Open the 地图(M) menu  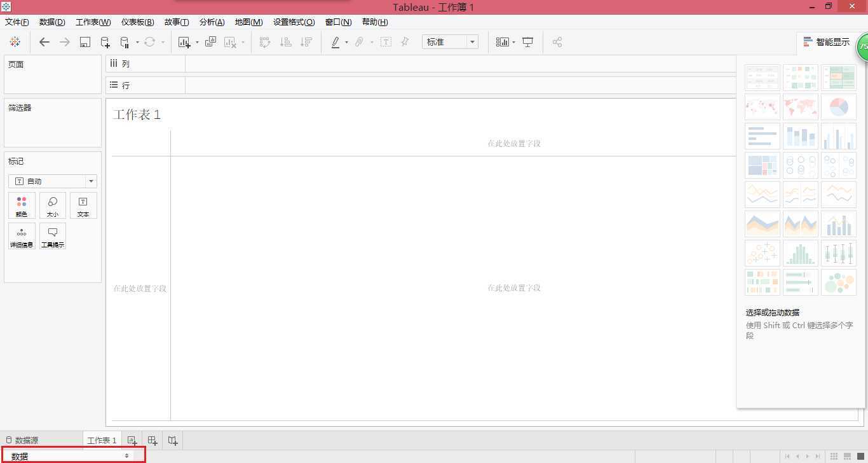pos(248,22)
